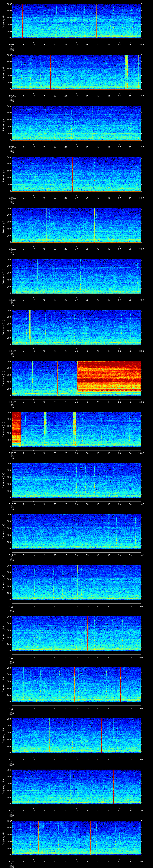The height and width of the screenshot is (868, 153).
Task: Click the red spike near 8s in 8:07:00 panel
Action: (x=30, y=327)
